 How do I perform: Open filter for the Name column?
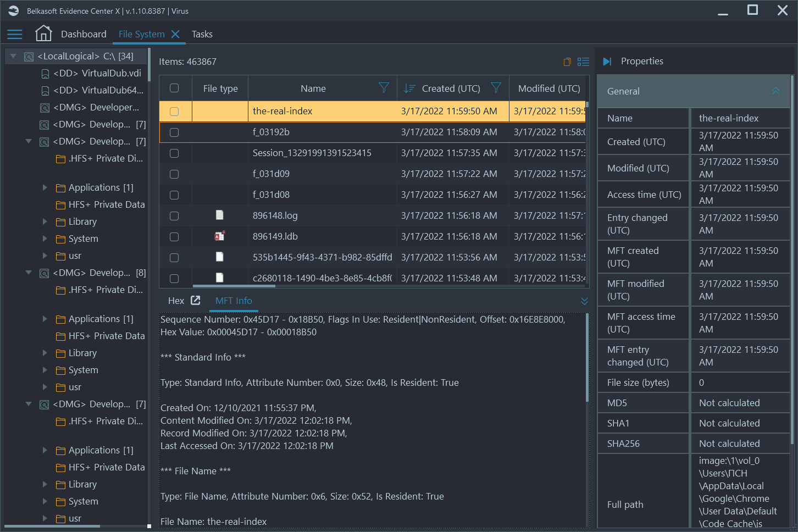point(384,88)
